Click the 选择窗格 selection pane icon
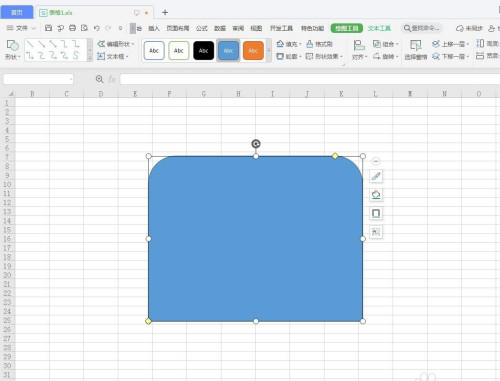 click(416, 46)
